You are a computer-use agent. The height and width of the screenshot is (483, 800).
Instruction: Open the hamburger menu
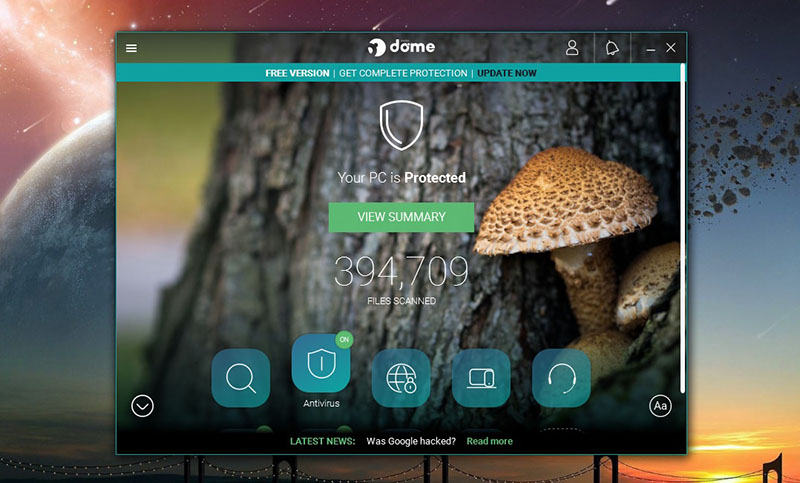(x=131, y=48)
